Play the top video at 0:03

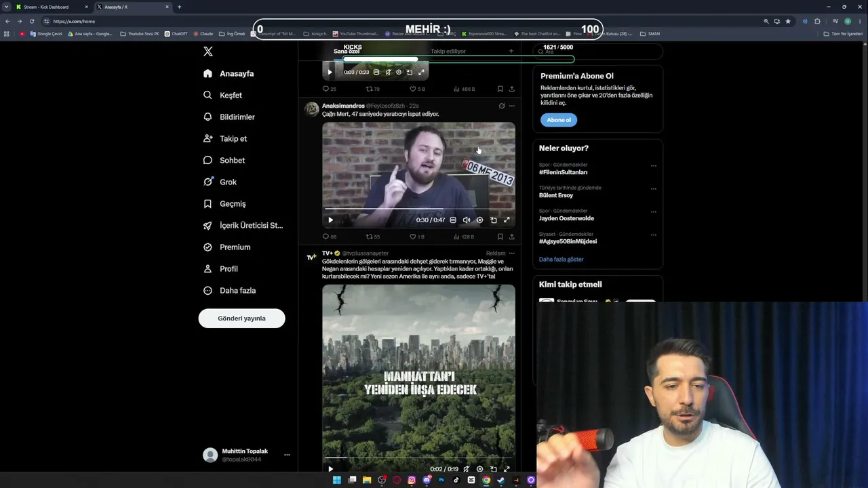coord(330,72)
